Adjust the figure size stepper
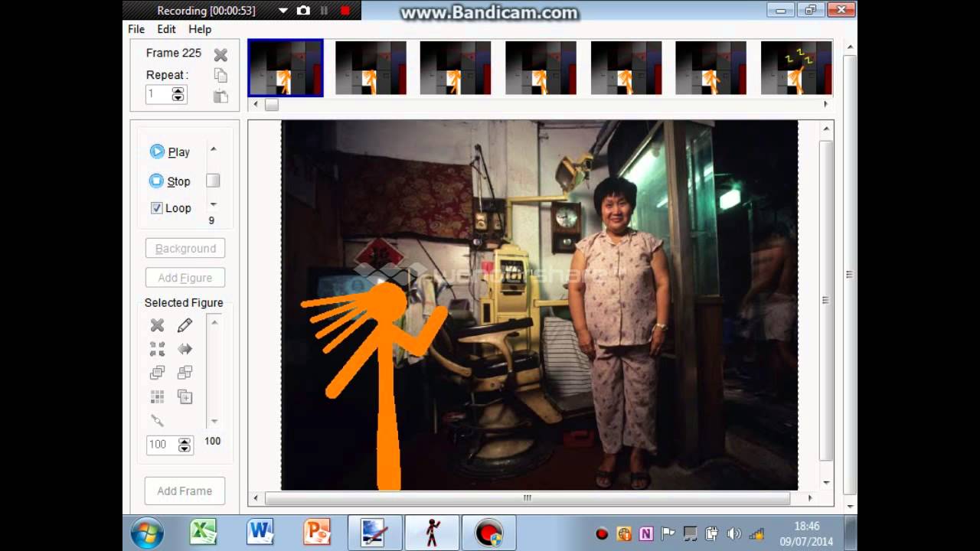 coord(184,445)
